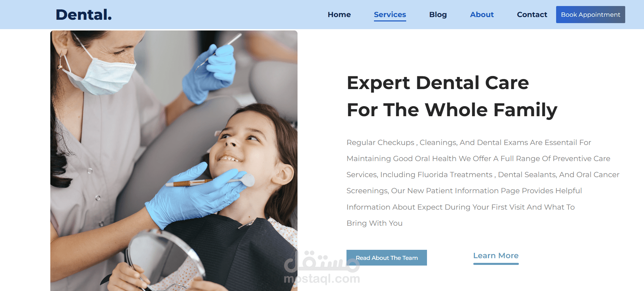Open the Contact nav link
644x291 pixels.
(x=532, y=15)
